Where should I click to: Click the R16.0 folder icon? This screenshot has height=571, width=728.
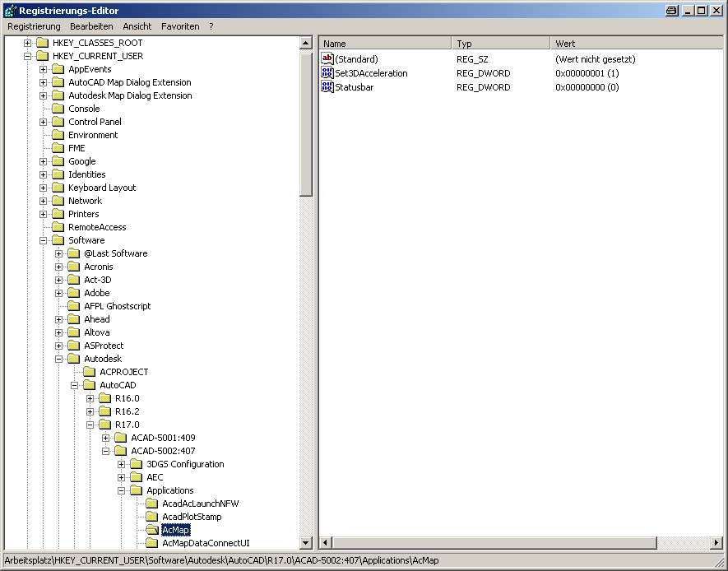coord(105,398)
